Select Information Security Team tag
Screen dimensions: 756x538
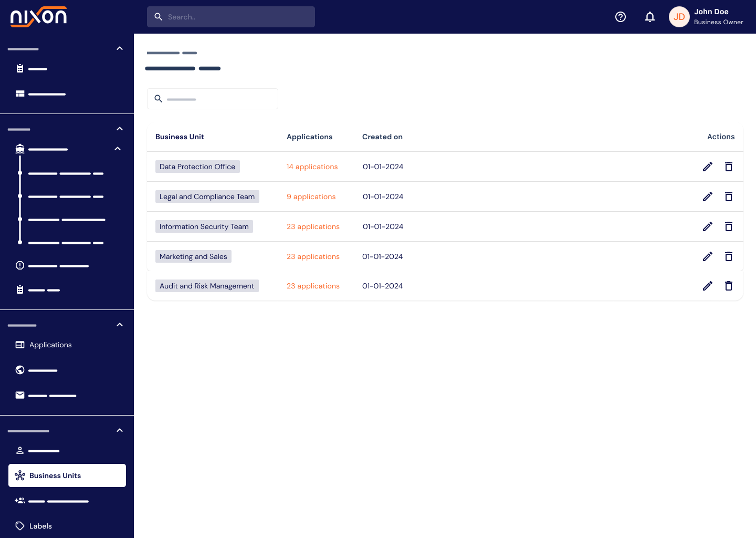(204, 226)
